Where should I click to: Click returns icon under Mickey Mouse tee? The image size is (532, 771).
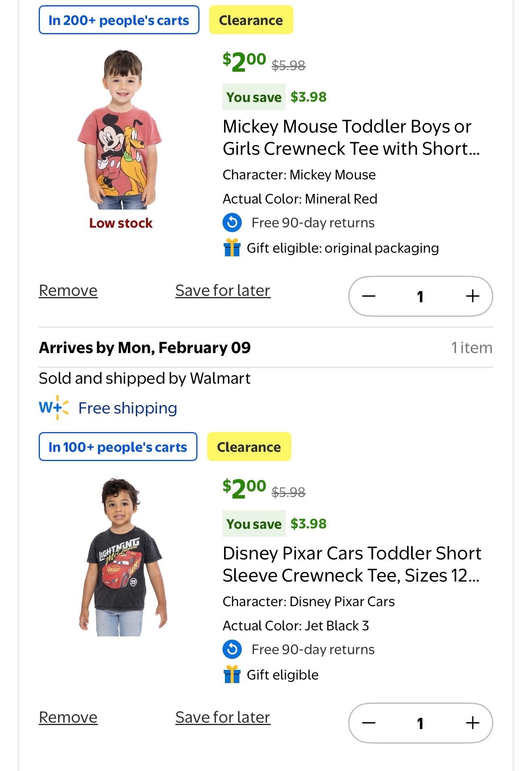(x=232, y=222)
